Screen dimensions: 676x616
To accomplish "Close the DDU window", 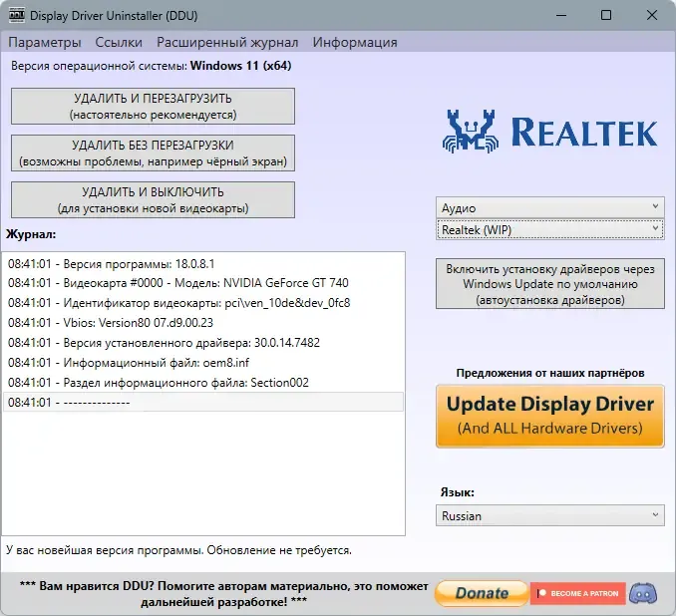I will click(x=652, y=16).
